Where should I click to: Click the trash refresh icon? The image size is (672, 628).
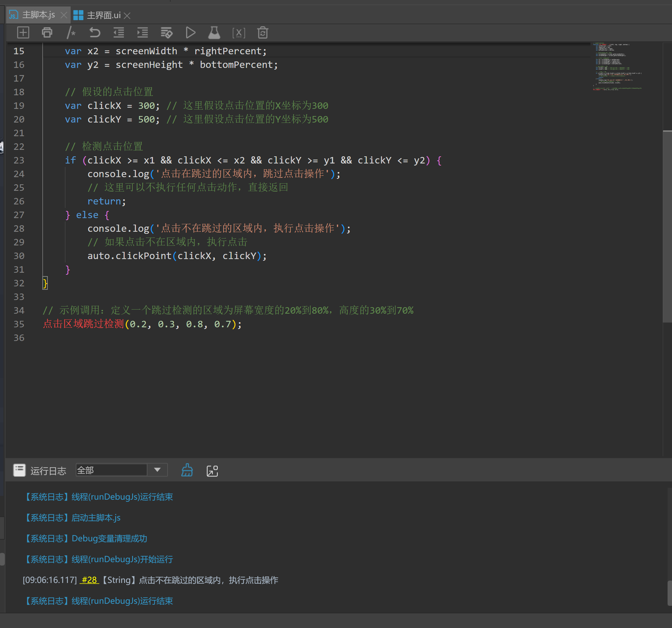[x=262, y=33]
